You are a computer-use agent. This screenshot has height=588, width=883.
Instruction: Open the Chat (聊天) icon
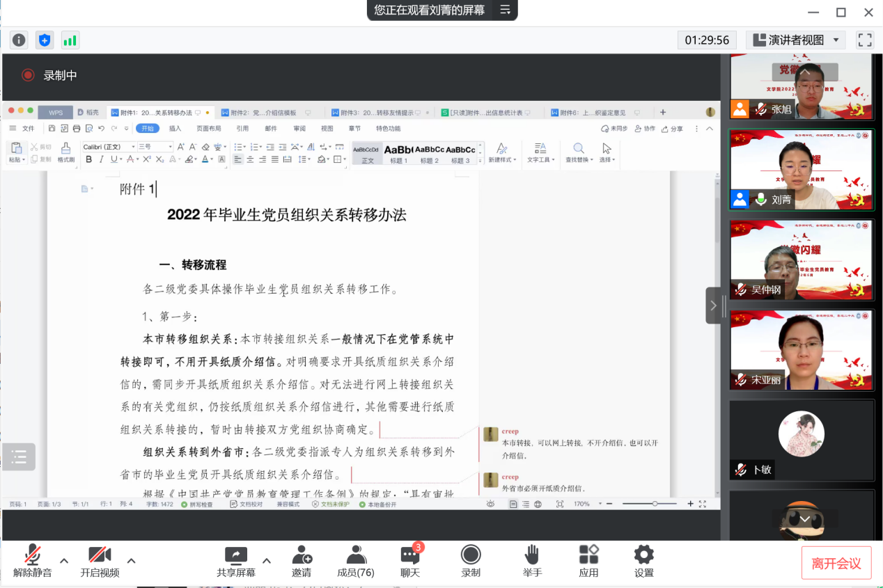click(410, 561)
